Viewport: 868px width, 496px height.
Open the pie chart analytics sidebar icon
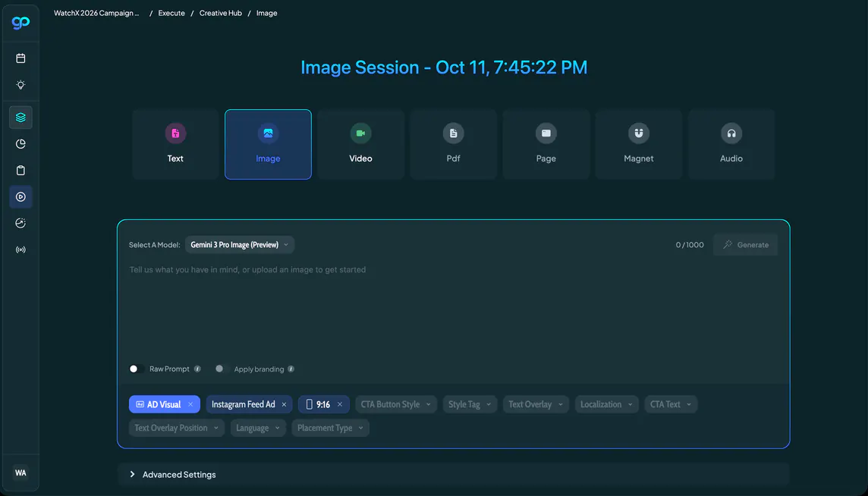(x=20, y=144)
